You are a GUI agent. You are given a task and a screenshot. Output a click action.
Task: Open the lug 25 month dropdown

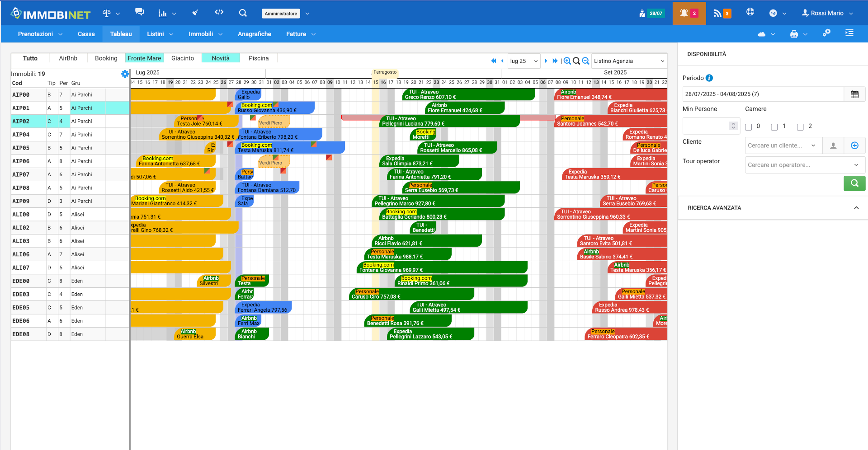coord(524,61)
